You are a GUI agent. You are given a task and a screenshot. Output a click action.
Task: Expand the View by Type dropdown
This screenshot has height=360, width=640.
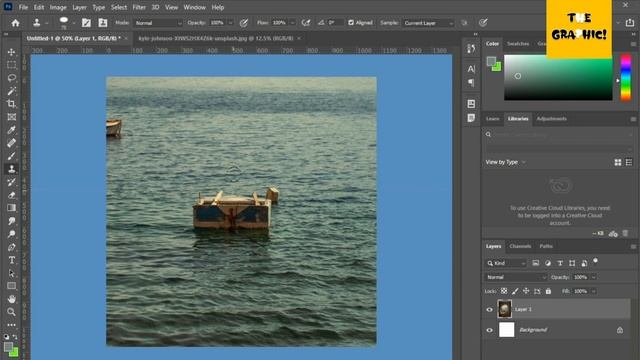tap(505, 162)
